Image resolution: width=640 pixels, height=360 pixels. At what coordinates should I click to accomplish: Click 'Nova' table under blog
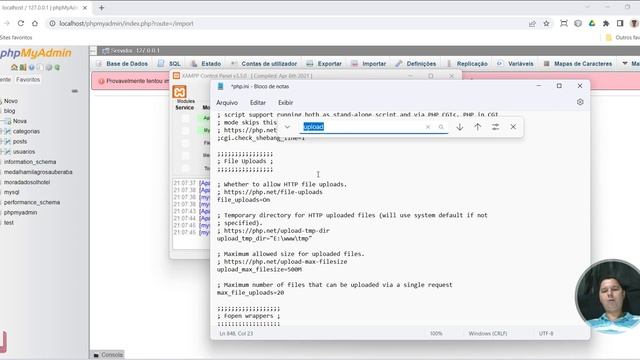[20, 121]
